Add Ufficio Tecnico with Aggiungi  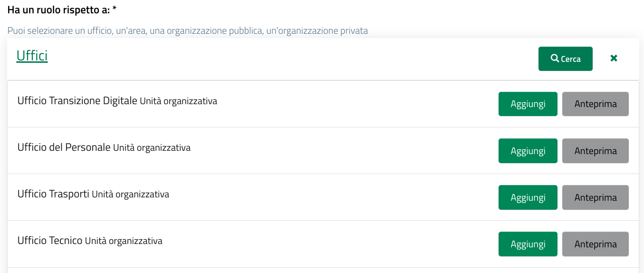click(528, 244)
